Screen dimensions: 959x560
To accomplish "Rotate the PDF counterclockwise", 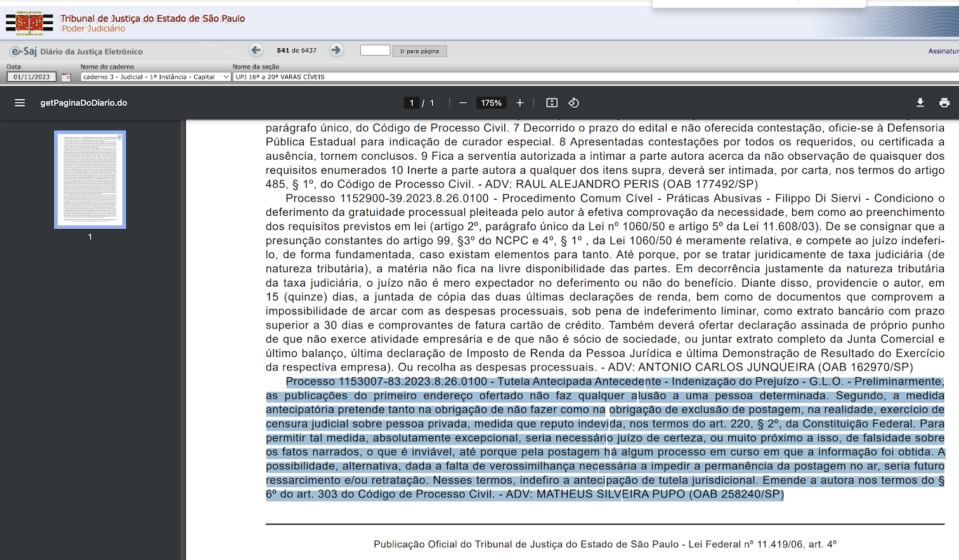I will [x=573, y=103].
